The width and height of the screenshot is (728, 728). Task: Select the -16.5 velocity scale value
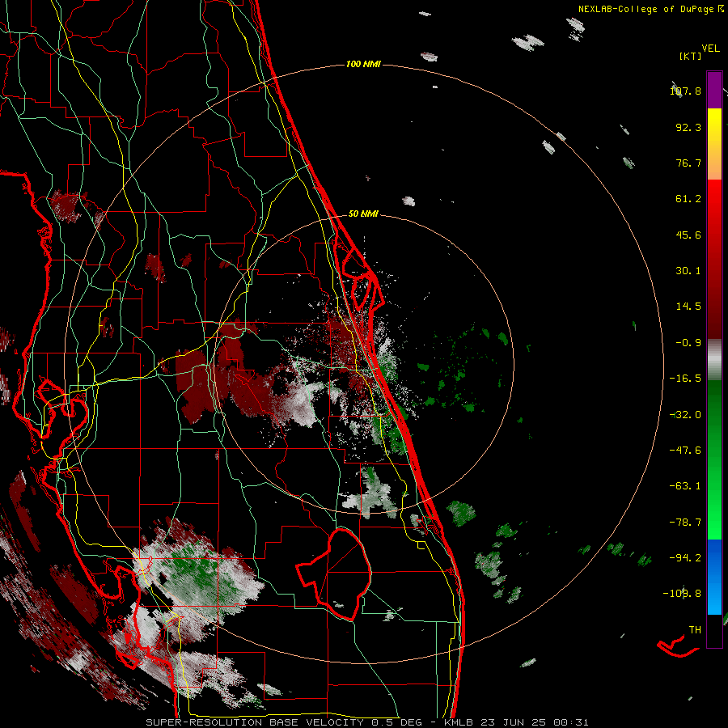(685, 379)
